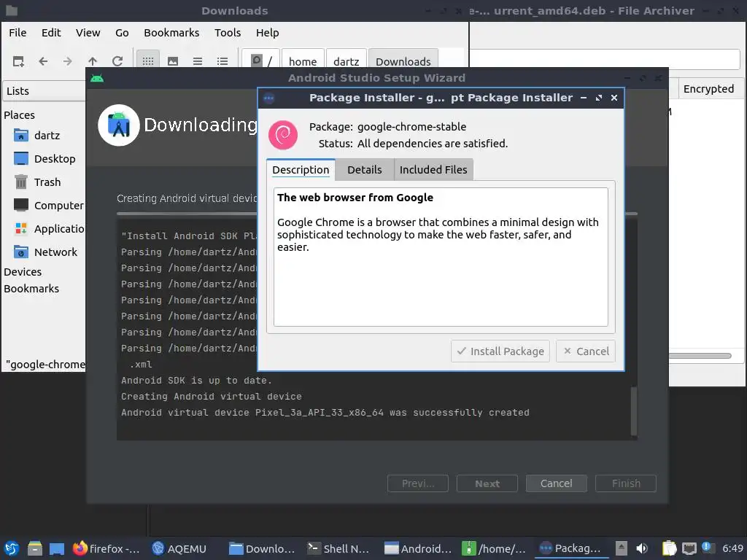747x560 pixels.
Task: Click the Package Installer title bar menu icon
Action: click(268, 98)
